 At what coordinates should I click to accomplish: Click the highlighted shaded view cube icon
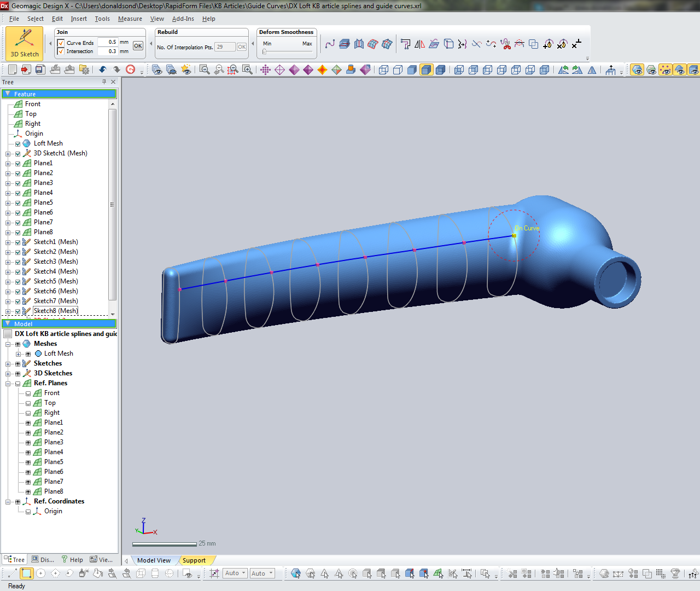tap(426, 70)
